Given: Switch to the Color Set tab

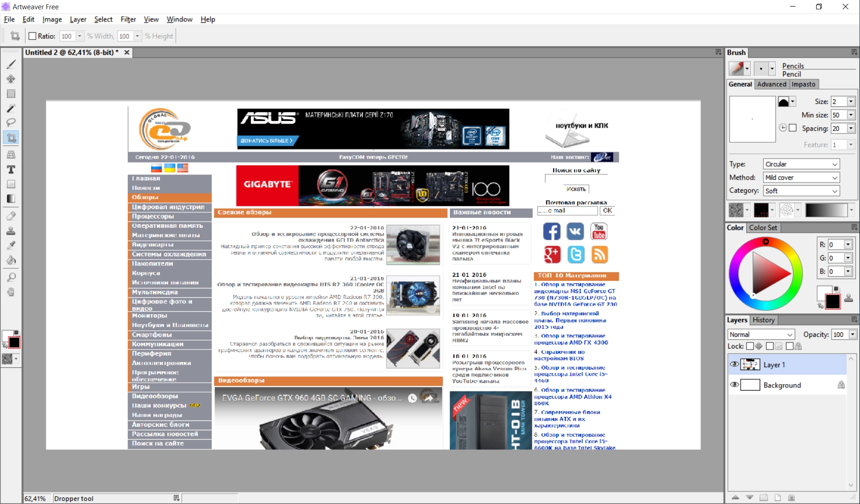Looking at the screenshot, I should tap(763, 227).
